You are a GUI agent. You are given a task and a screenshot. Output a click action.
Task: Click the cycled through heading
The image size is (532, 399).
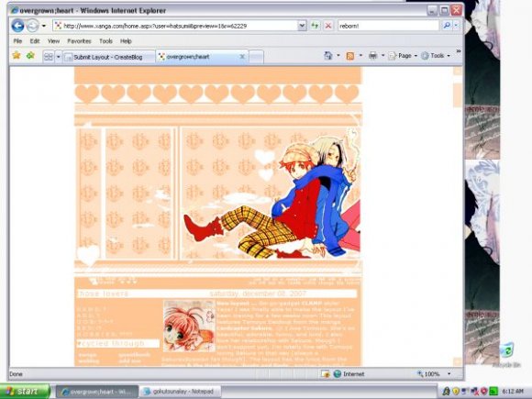[x=115, y=343]
